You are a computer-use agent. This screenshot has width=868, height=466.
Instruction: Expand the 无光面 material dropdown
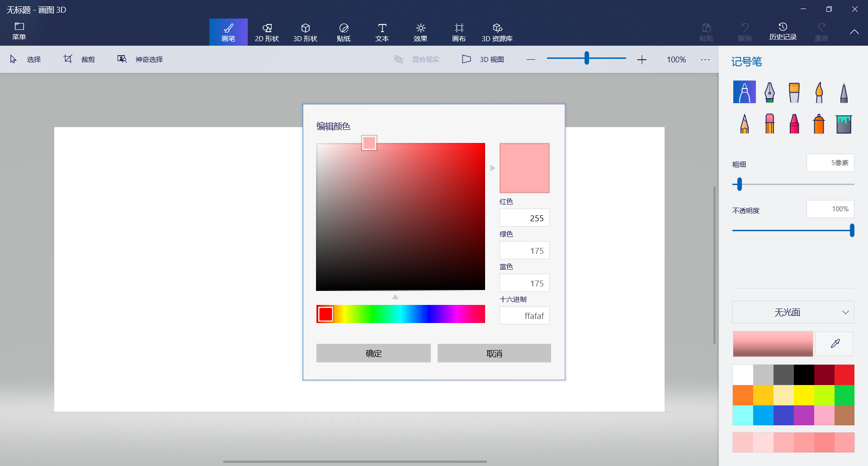(x=793, y=312)
